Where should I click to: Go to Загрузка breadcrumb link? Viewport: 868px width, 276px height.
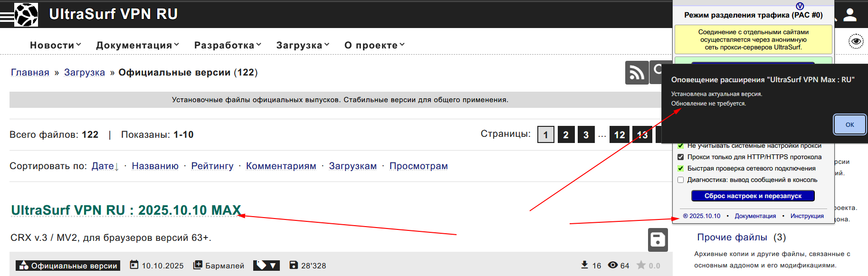click(x=85, y=72)
